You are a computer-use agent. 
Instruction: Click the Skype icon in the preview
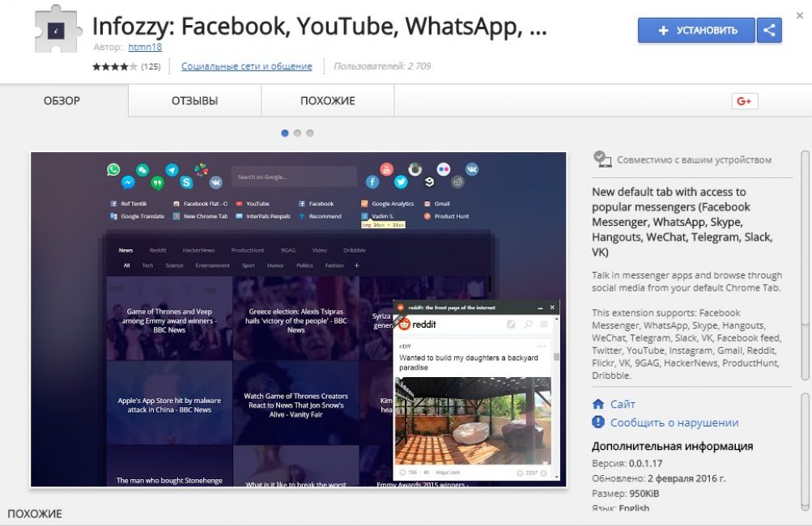186,182
